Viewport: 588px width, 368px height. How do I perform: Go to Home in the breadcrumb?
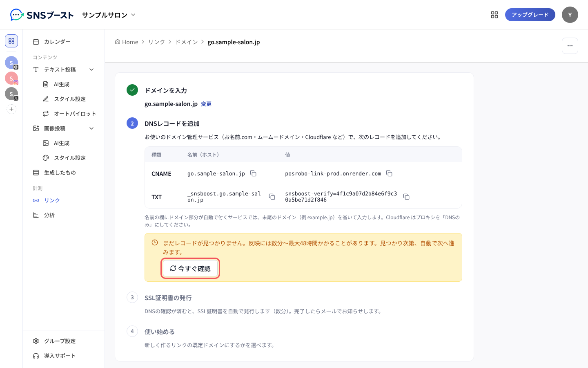(x=127, y=42)
